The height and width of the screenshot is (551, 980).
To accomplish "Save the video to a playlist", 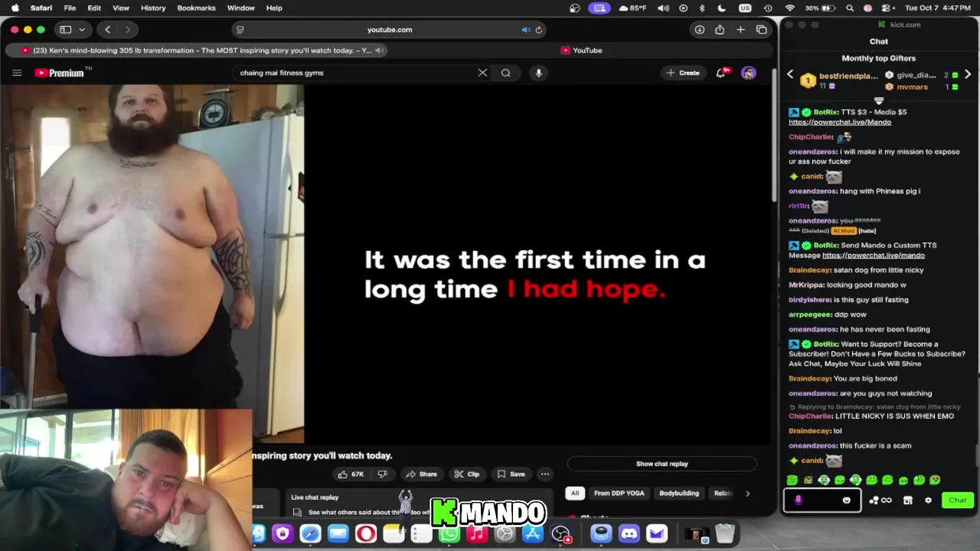I will (511, 474).
